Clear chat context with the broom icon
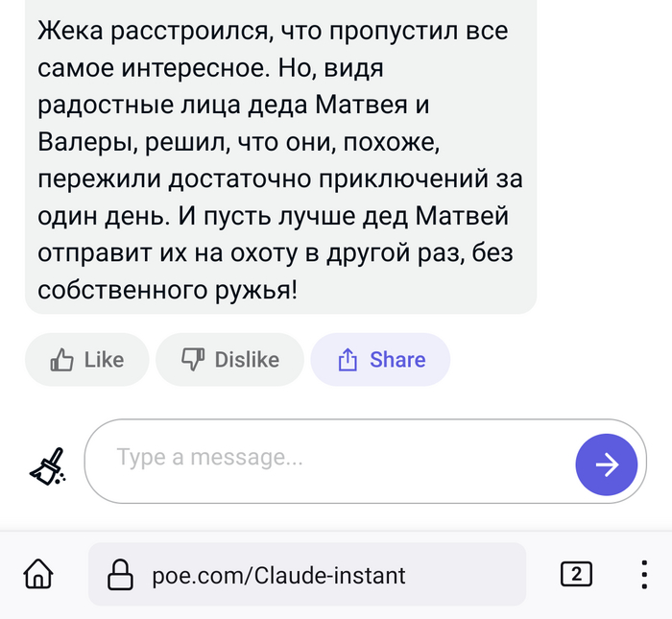The width and height of the screenshot is (672, 619). 48,466
